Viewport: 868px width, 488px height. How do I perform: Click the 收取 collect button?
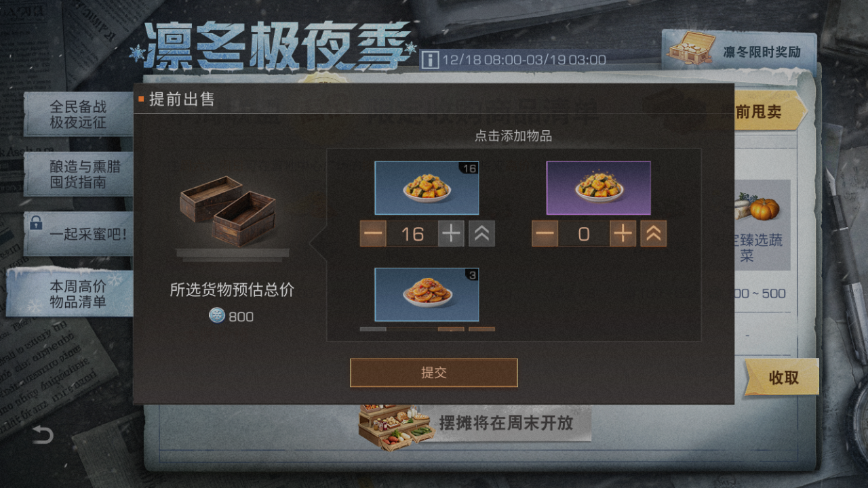pyautogui.click(x=783, y=378)
